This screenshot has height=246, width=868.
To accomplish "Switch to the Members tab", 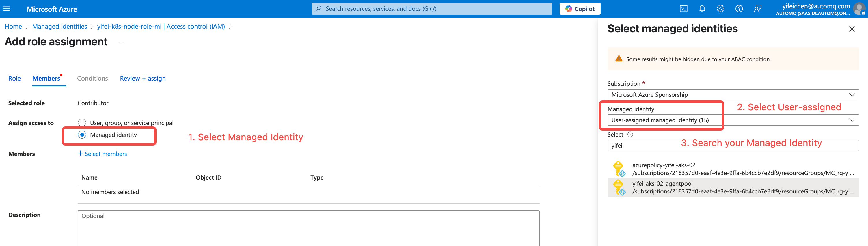I will [x=46, y=78].
